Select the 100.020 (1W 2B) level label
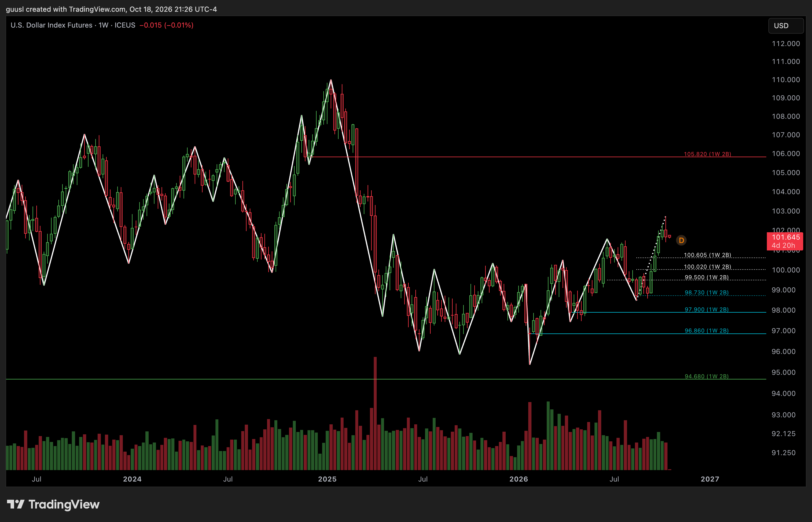This screenshot has width=812, height=522. 707,267
